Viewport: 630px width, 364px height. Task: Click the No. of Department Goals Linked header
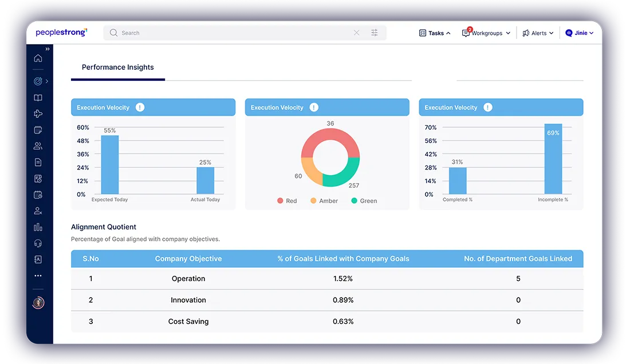point(518,259)
